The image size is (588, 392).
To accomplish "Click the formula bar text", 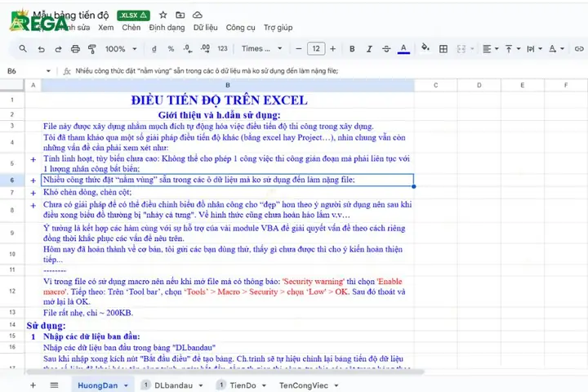I will pos(207,71).
